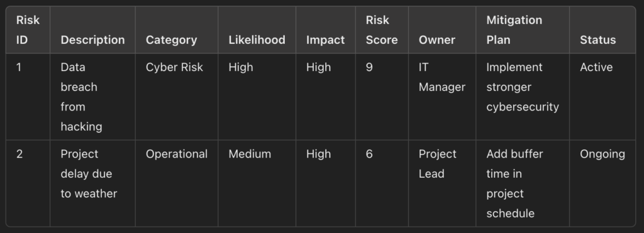Select the Description column header
The width and height of the screenshot is (644, 233).
pos(93,30)
